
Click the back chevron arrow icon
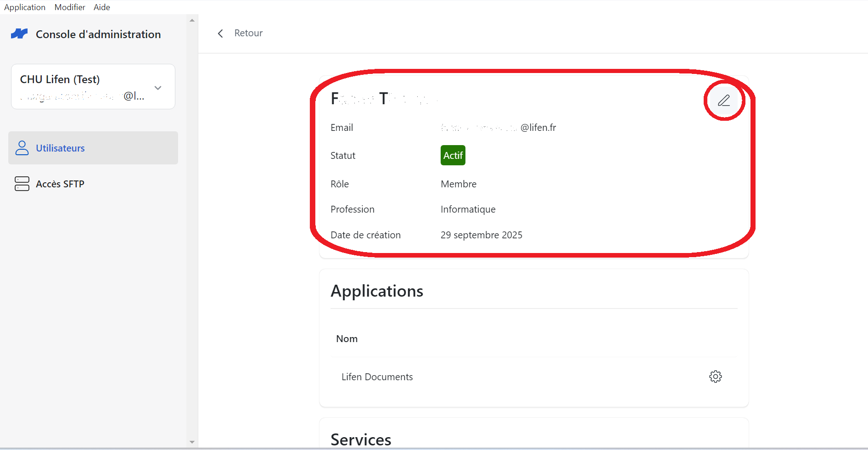220,34
